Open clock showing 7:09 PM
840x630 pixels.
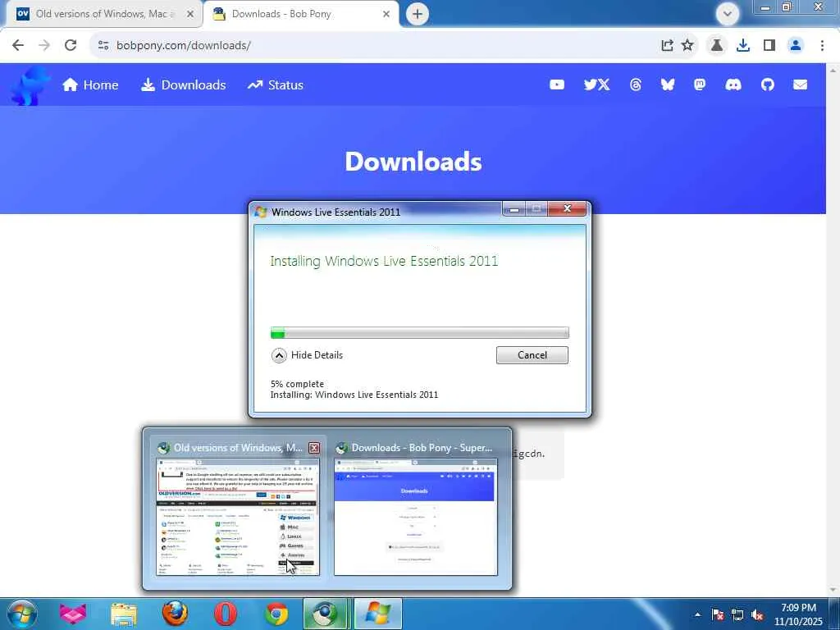(797, 614)
